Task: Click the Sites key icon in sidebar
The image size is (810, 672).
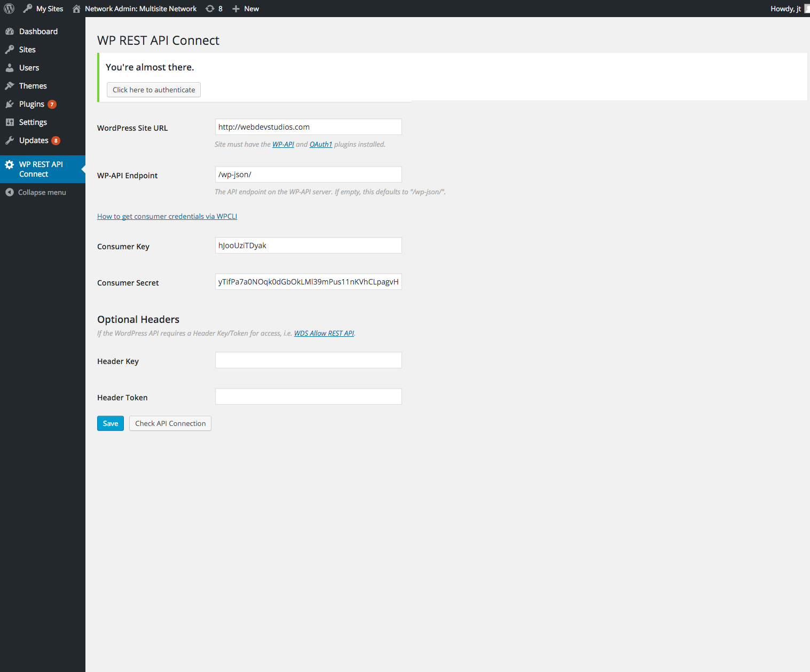Action: [10, 50]
